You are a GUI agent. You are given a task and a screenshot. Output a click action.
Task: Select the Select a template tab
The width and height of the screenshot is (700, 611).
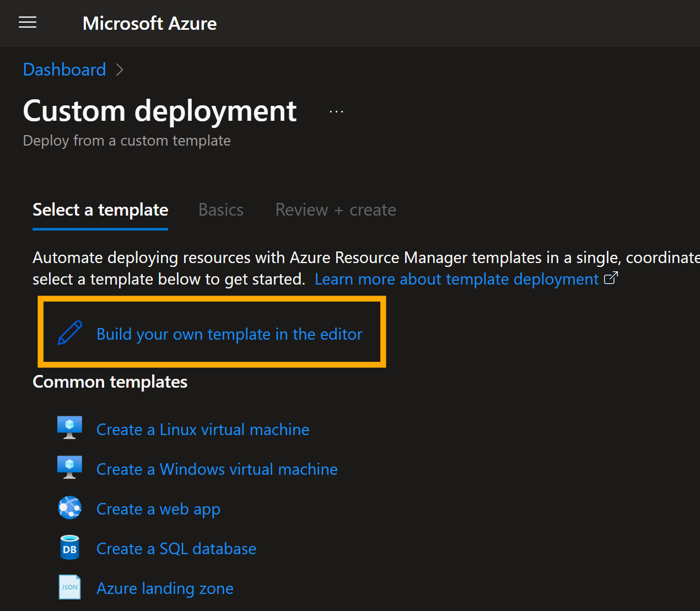point(100,210)
